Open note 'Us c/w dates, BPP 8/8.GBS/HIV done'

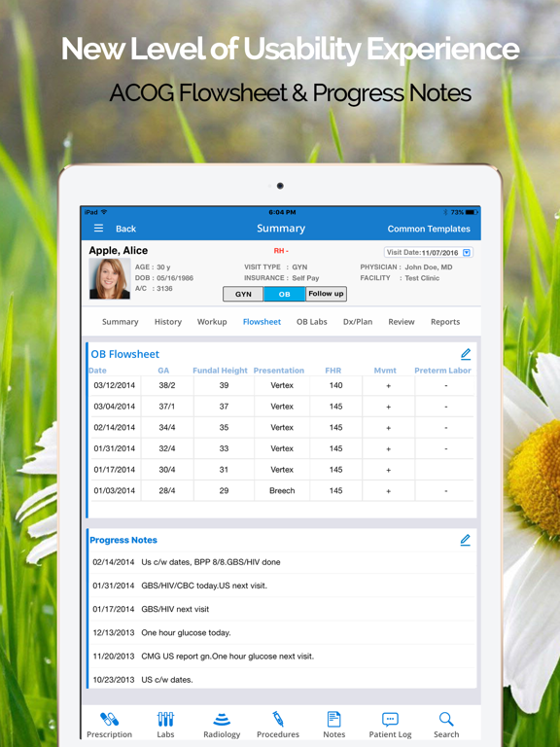tap(282, 562)
